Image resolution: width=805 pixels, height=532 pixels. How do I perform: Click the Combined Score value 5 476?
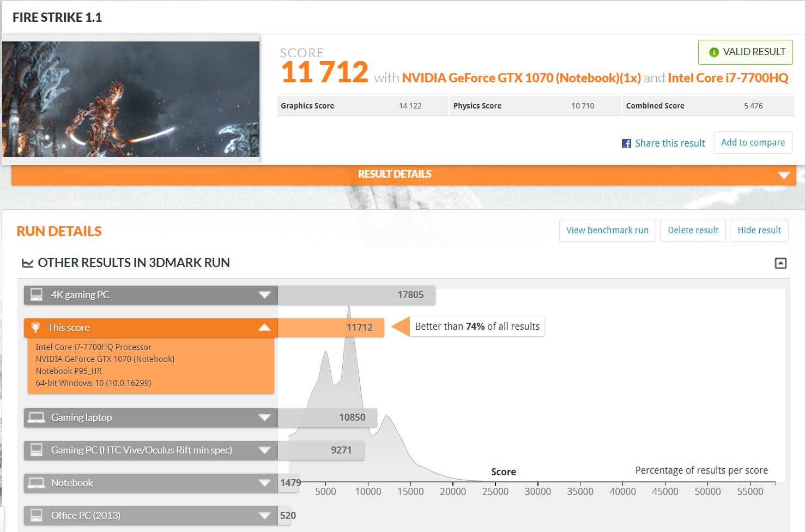(753, 106)
